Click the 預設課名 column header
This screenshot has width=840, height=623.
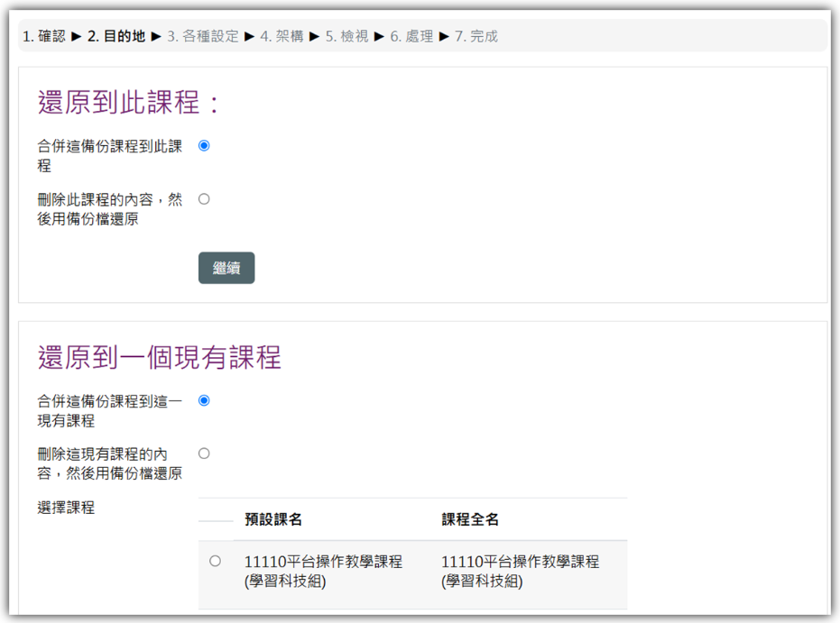pyautogui.click(x=273, y=519)
